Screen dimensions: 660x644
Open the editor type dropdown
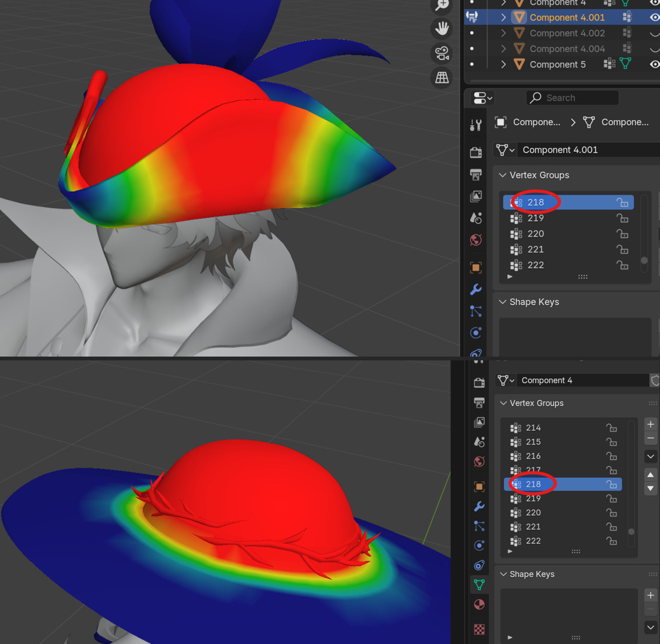point(481,98)
